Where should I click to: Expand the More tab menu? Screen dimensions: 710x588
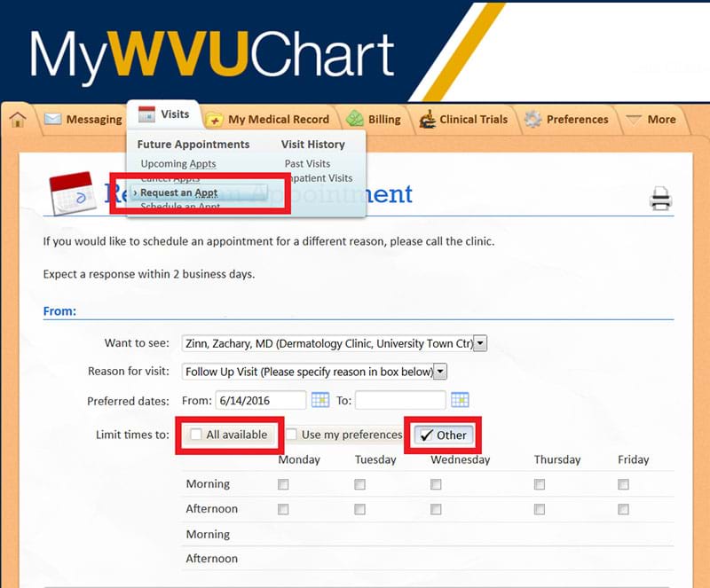tap(651, 120)
